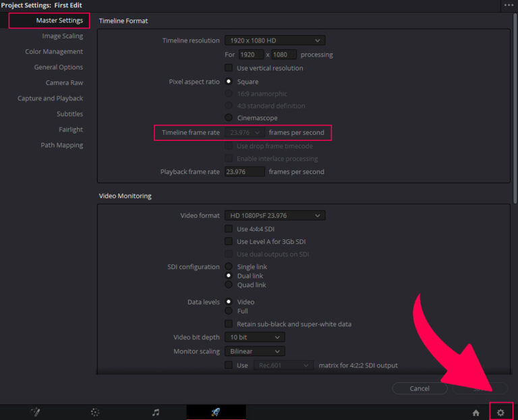Open Fairlight settings
This screenshot has height=420, width=518.
[x=71, y=129]
